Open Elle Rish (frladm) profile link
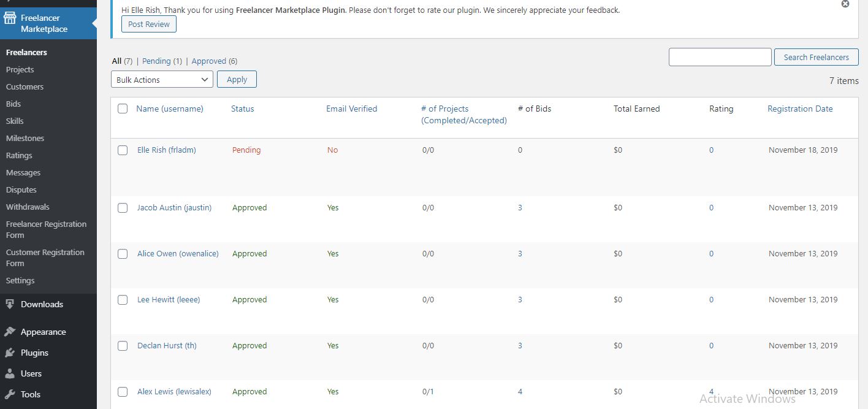Viewport: 868px width, 409px height. click(167, 150)
